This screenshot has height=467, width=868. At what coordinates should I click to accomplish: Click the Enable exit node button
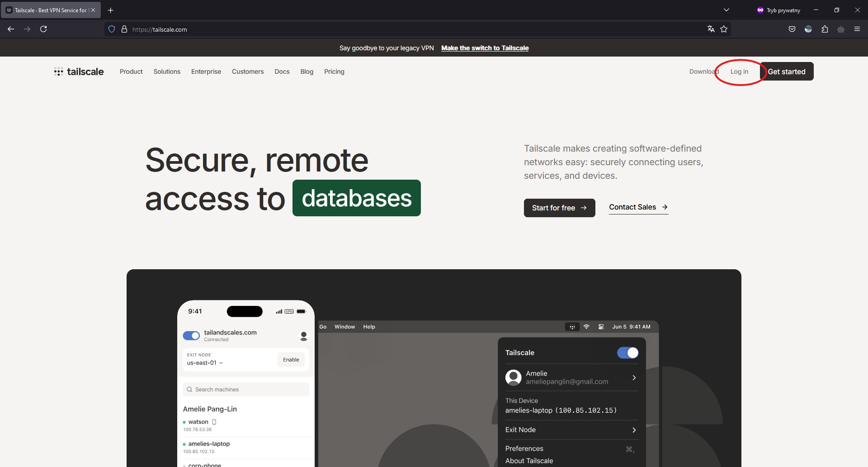(291, 360)
